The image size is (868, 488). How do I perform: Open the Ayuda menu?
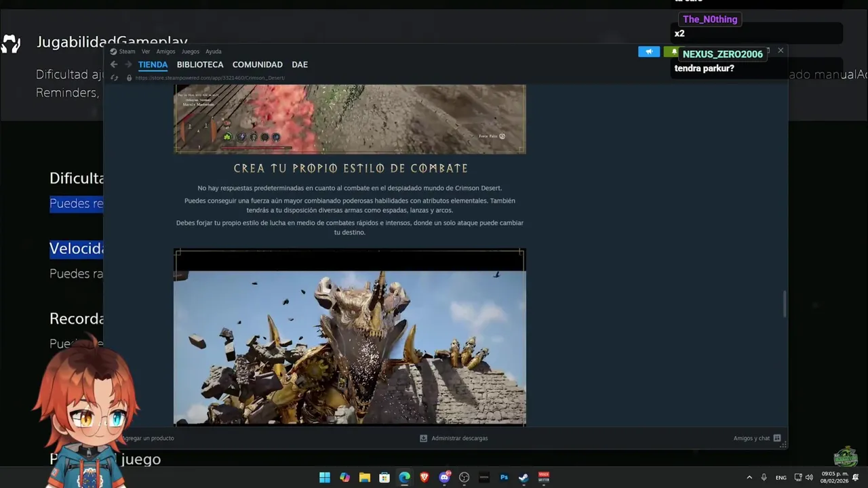tap(214, 52)
